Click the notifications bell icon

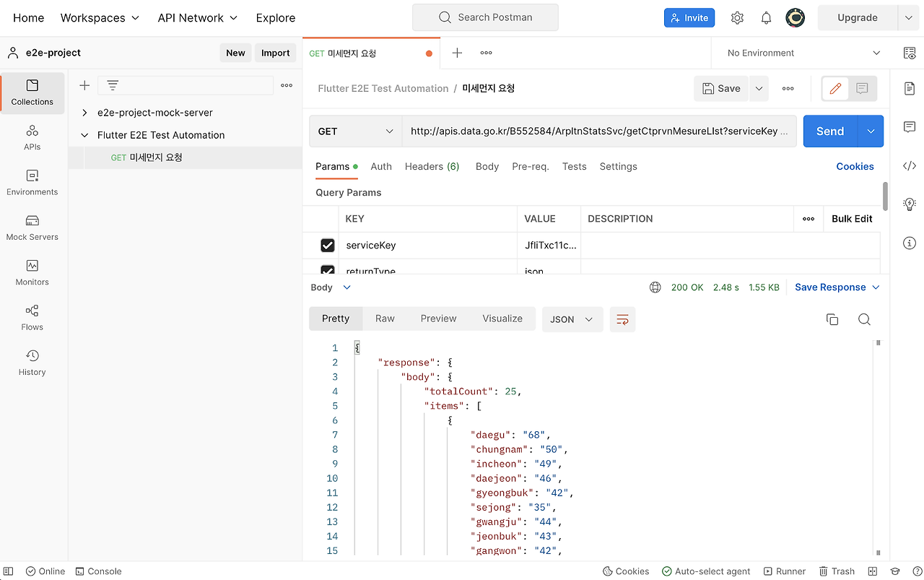point(767,18)
